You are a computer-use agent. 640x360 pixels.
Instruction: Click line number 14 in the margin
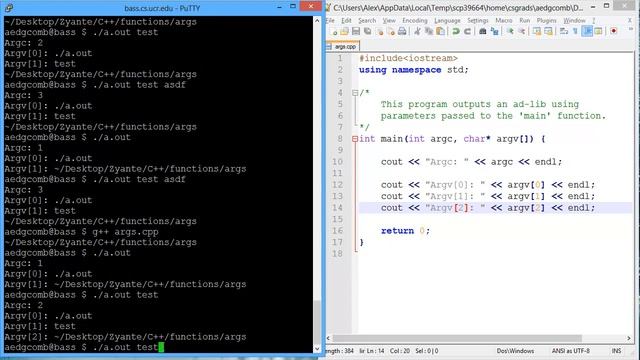click(338, 208)
